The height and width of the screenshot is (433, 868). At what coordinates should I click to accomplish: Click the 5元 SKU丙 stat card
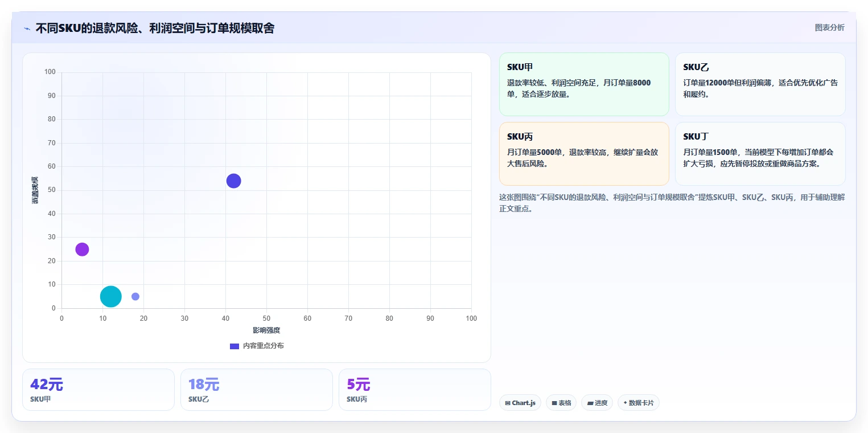click(414, 390)
